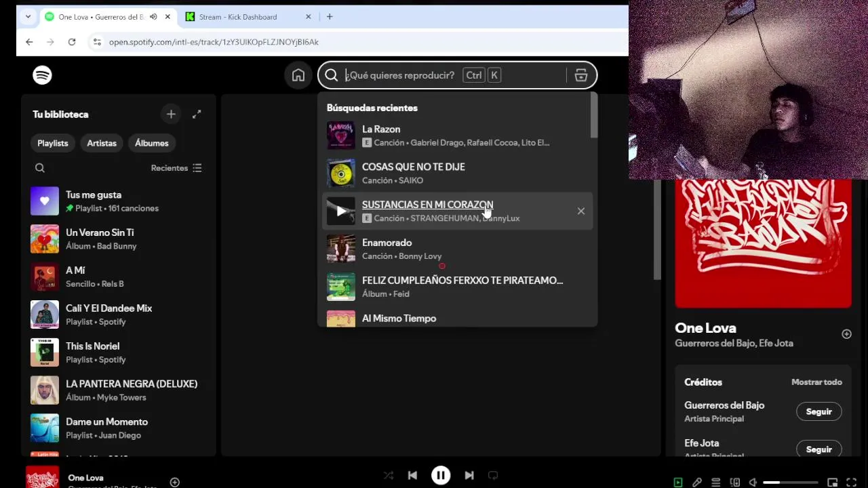
Task: Open Cali Y El Dandee Mix playlist
Action: (119, 314)
